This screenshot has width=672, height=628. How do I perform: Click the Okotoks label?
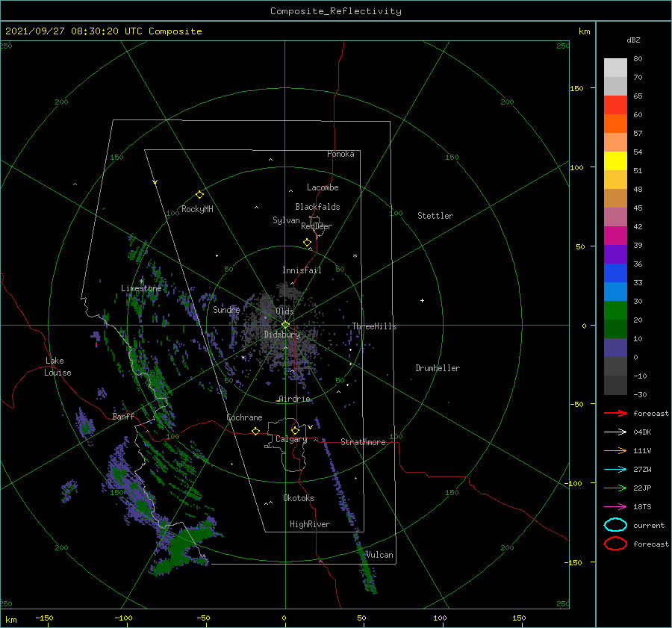[x=299, y=498]
